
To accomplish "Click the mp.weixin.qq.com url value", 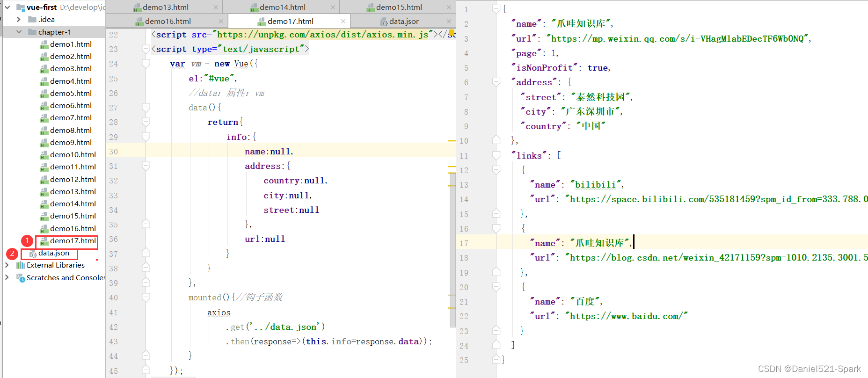I will click(x=677, y=39).
